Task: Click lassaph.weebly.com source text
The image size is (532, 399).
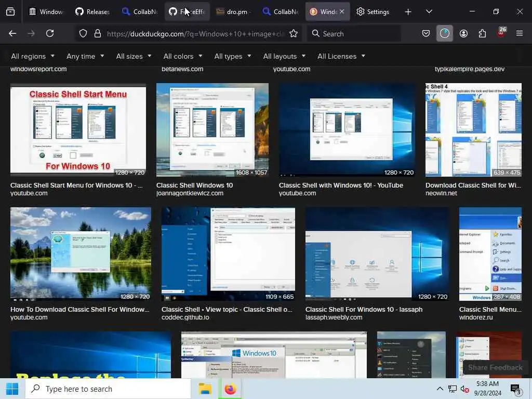Action: pyautogui.click(x=334, y=317)
